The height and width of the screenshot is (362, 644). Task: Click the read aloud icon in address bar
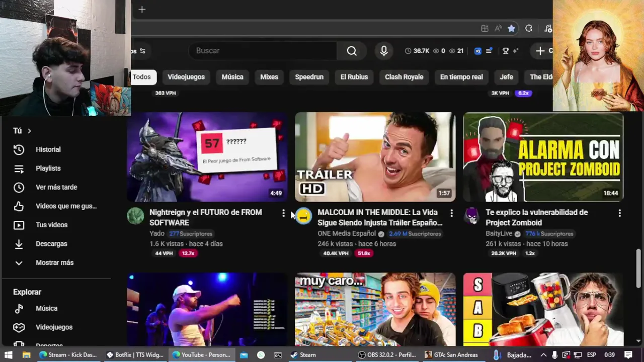tap(498, 29)
